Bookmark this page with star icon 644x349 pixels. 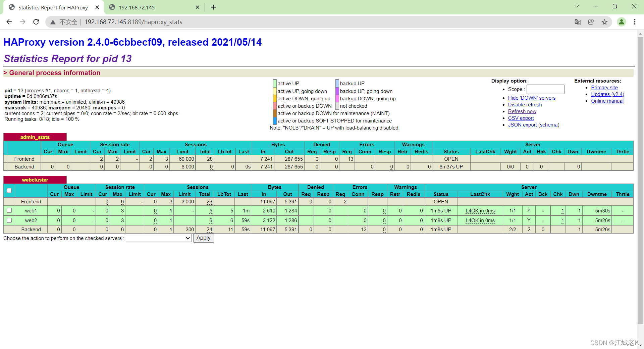(x=604, y=22)
